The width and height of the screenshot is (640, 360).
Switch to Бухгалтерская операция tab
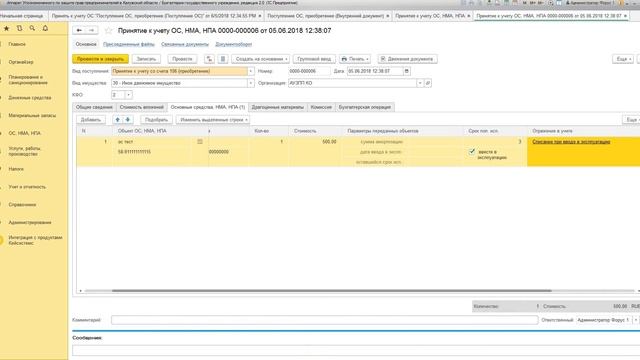pos(365,107)
